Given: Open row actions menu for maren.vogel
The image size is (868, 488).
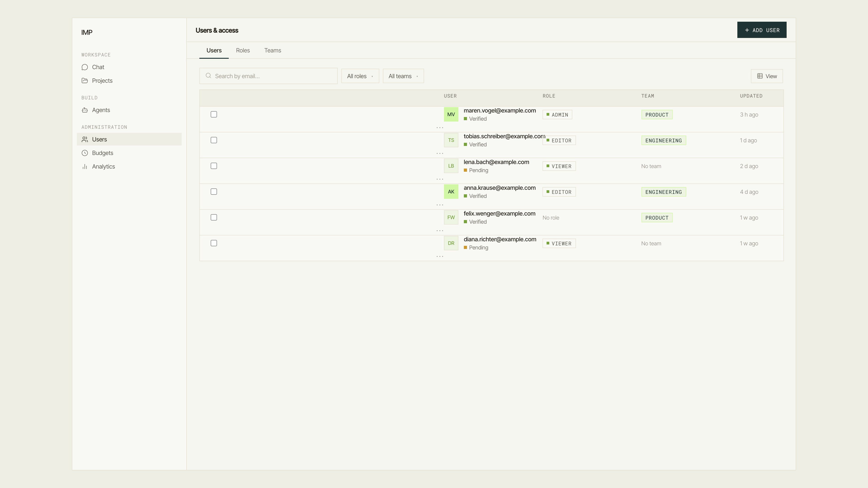Looking at the screenshot, I should tap(440, 128).
